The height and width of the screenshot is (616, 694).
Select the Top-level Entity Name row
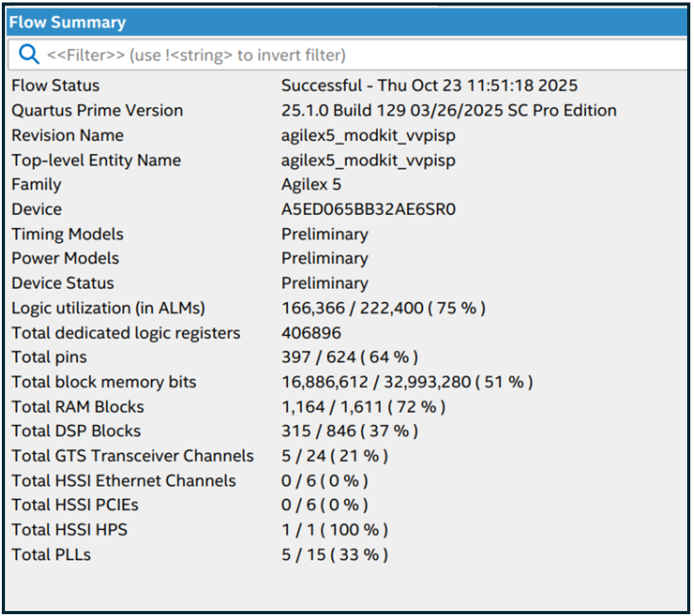tap(96, 160)
